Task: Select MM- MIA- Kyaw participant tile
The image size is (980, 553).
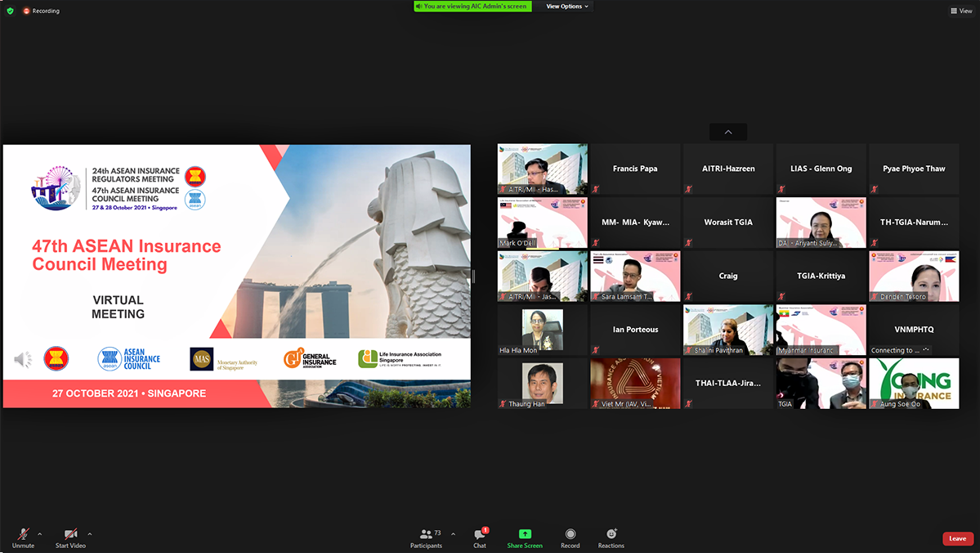Action: [x=635, y=223]
